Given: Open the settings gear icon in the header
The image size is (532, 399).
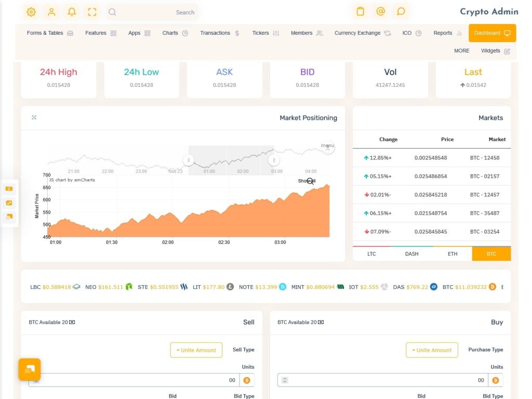Looking at the screenshot, I should click(x=31, y=12).
